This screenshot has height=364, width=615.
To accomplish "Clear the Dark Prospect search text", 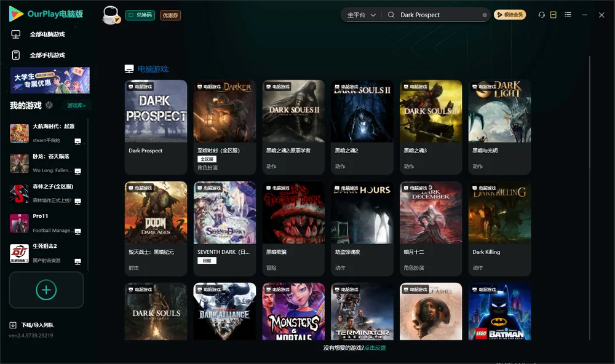I will click(485, 15).
